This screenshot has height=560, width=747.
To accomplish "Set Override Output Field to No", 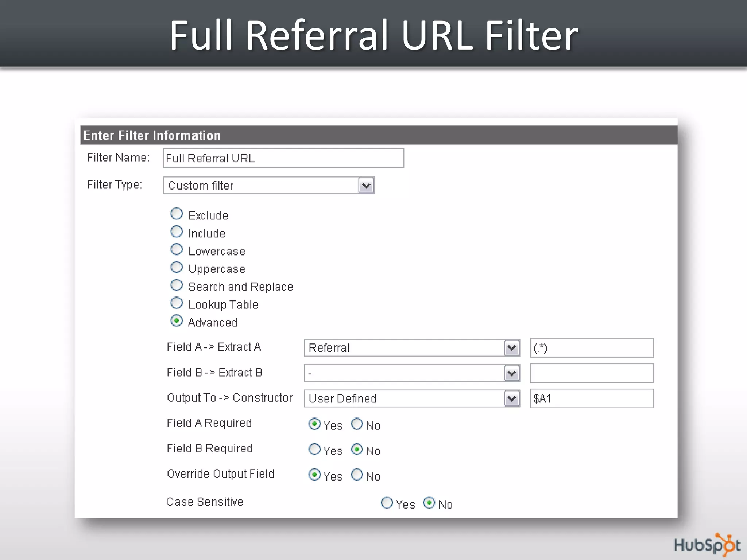I will click(x=357, y=475).
